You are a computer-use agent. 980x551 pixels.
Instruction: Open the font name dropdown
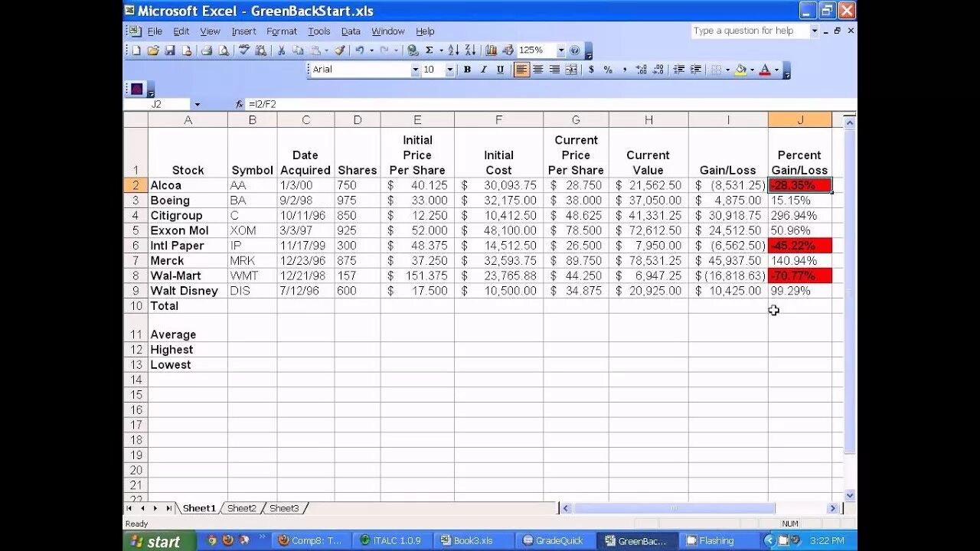pyautogui.click(x=416, y=70)
